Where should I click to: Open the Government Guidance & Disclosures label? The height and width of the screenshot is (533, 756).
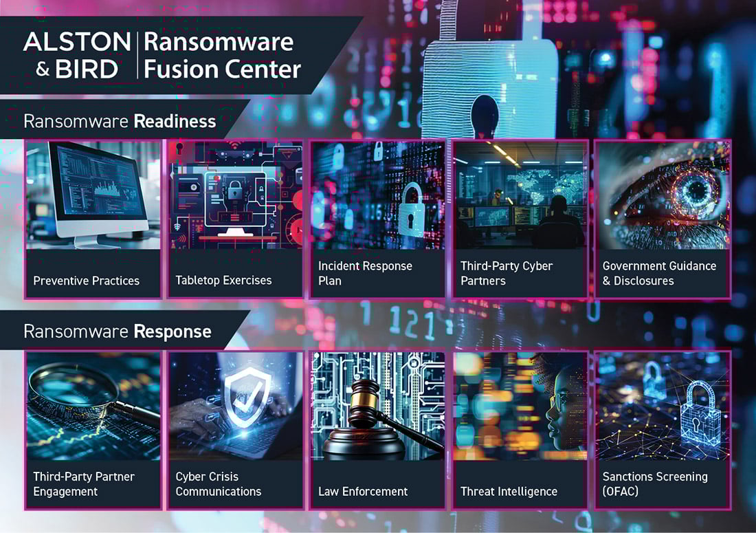click(658, 273)
